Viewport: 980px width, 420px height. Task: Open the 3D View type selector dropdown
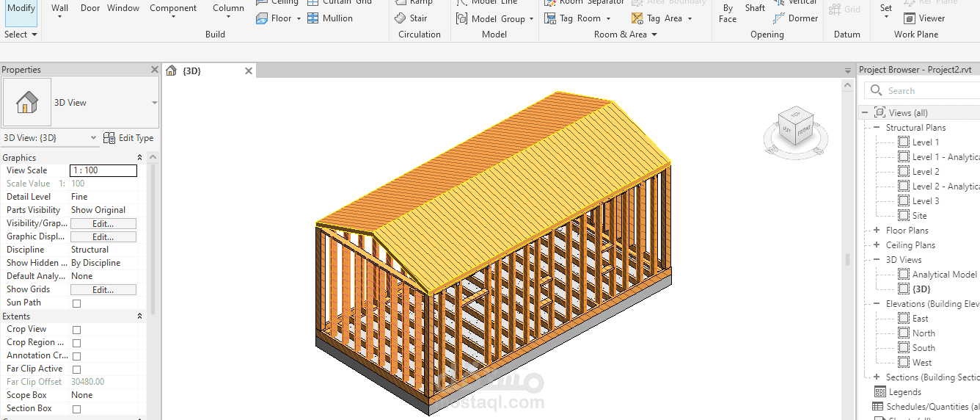154,103
